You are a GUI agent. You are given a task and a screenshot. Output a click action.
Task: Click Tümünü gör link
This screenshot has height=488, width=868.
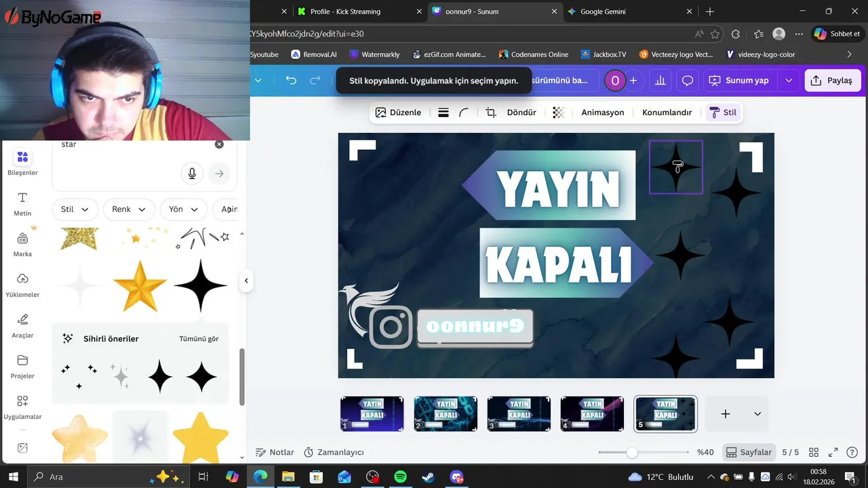[x=199, y=339]
